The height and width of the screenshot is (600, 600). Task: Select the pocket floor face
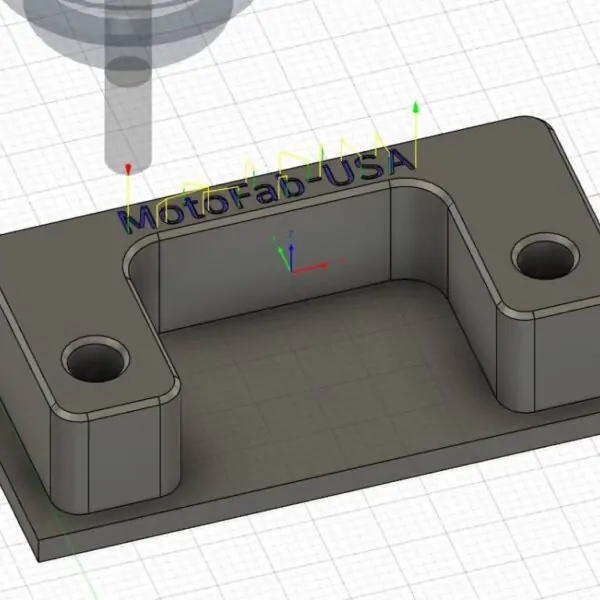(330, 370)
